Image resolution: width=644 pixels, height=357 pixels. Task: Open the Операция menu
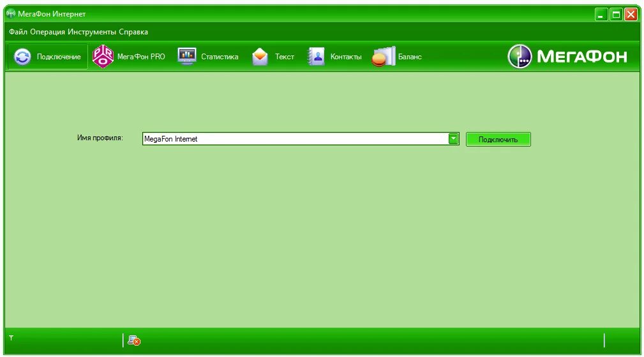[48, 32]
